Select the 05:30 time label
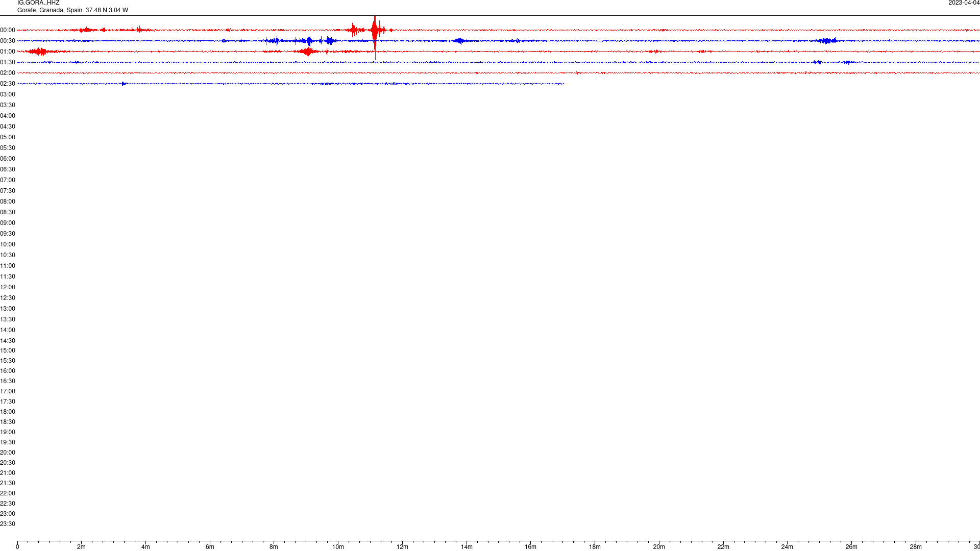 point(8,148)
